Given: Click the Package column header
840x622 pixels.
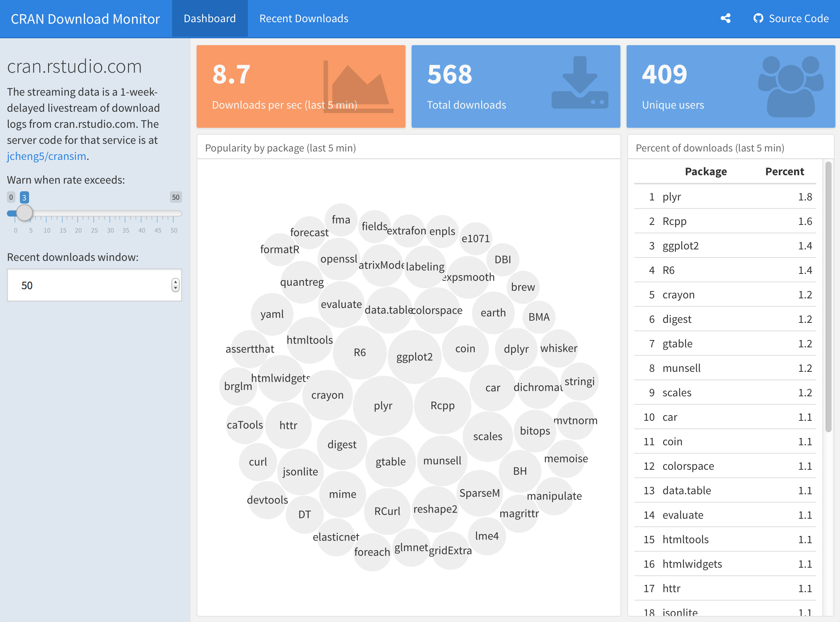Looking at the screenshot, I should click(705, 172).
